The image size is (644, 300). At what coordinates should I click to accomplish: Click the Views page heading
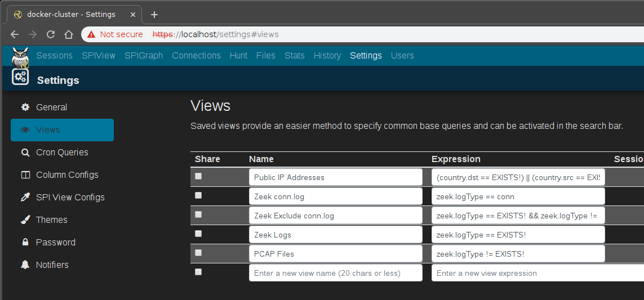pos(210,106)
